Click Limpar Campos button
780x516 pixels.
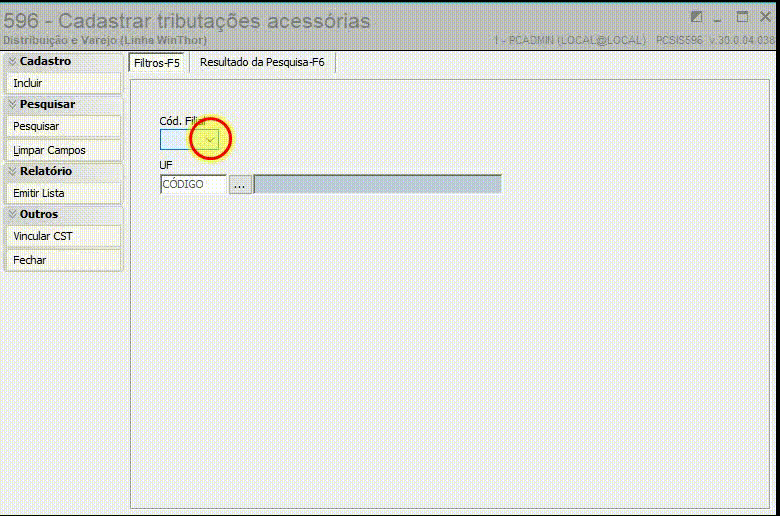(x=63, y=150)
